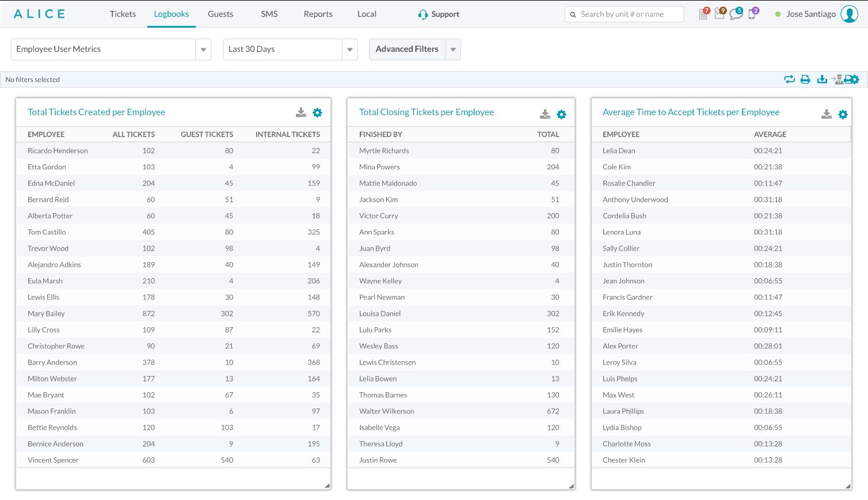Click the ALL TICKETS column header
868x500 pixels.
[134, 134]
